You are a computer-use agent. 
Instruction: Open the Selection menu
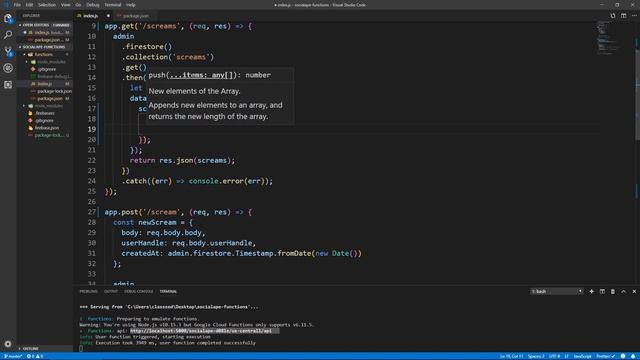tap(47, 5)
